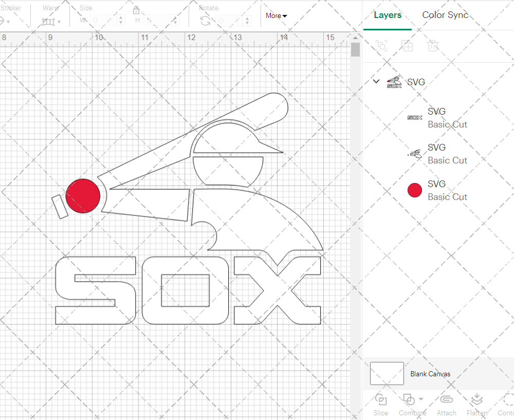Viewport: 514px width, 420px height.
Task: Click the Slice tool
Action: (x=380, y=405)
